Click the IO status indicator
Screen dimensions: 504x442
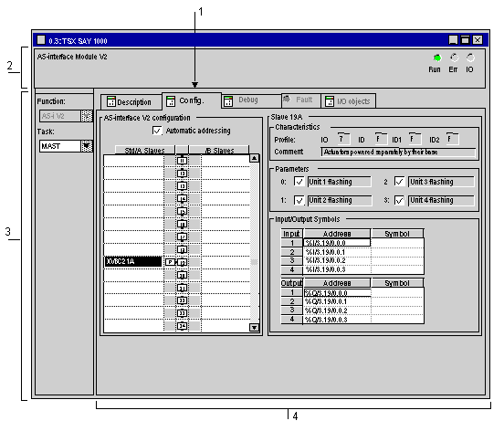click(470, 58)
